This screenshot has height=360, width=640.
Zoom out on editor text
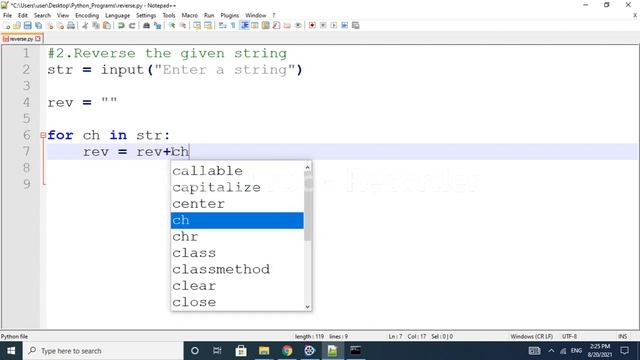[182, 25]
